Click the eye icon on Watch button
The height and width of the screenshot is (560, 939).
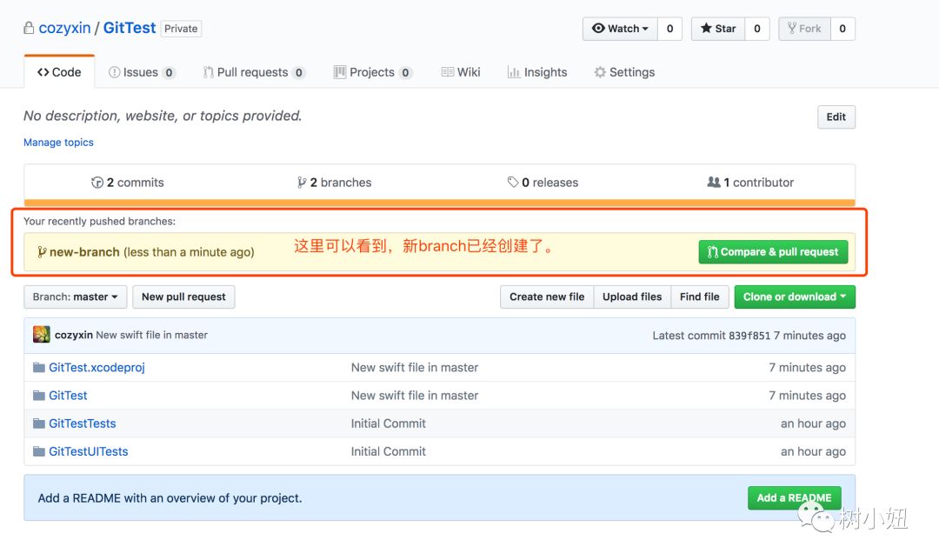[598, 28]
